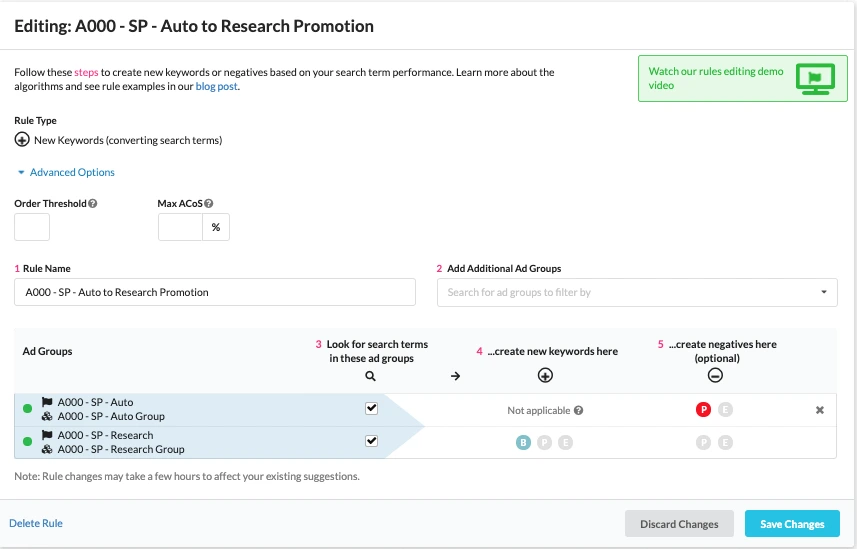
Task: Click the A000 - SP - Research Group text
Action: click(121, 449)
